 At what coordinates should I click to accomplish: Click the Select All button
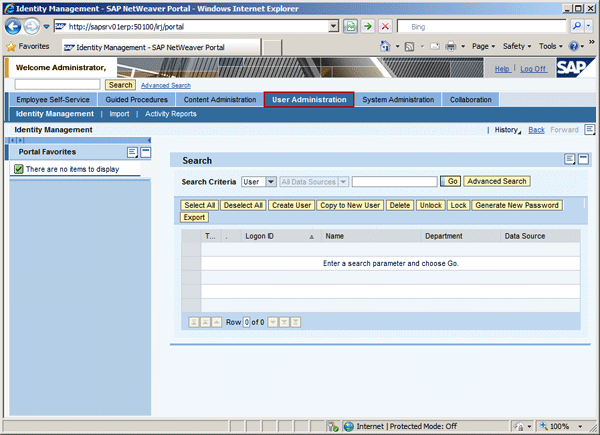199,205
